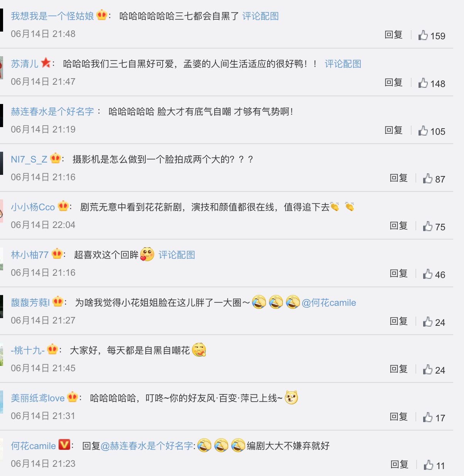Click thumbs-up on 何花camile's reply
464x476 pixels.
429,465
